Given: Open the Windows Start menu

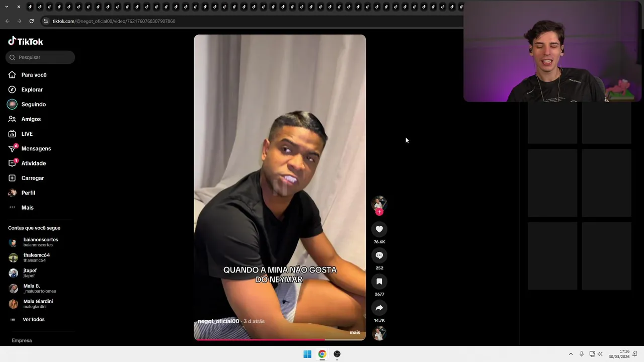Looking at the screenshot, I should click(307, 354).
